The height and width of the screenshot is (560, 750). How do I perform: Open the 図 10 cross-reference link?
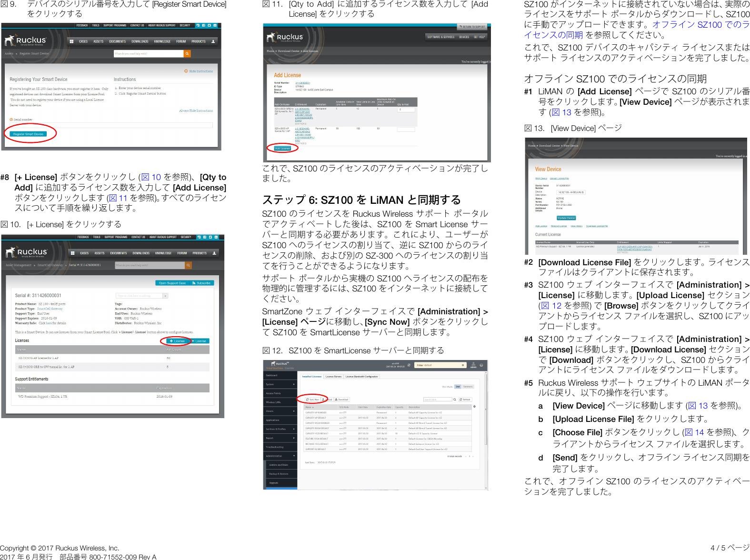coord(151,177)
